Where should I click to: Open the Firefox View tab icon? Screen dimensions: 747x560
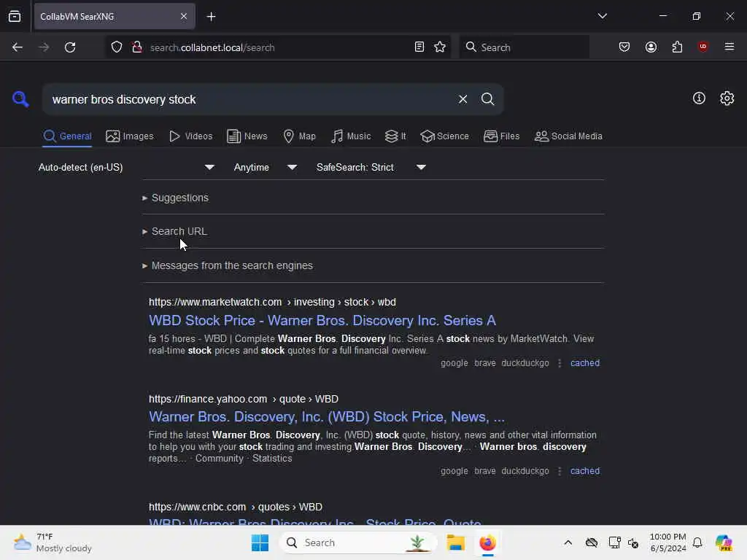[x=15, y=16]
